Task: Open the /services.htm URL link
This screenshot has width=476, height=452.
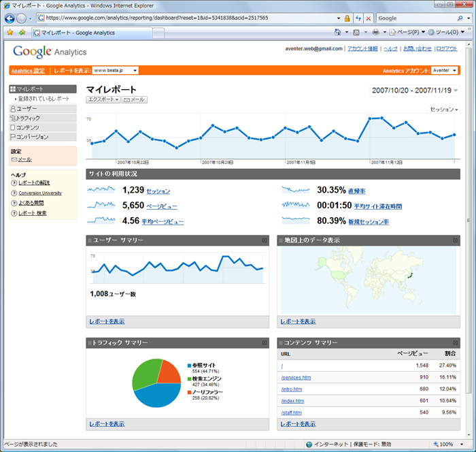Action: [x=296, y=378]
